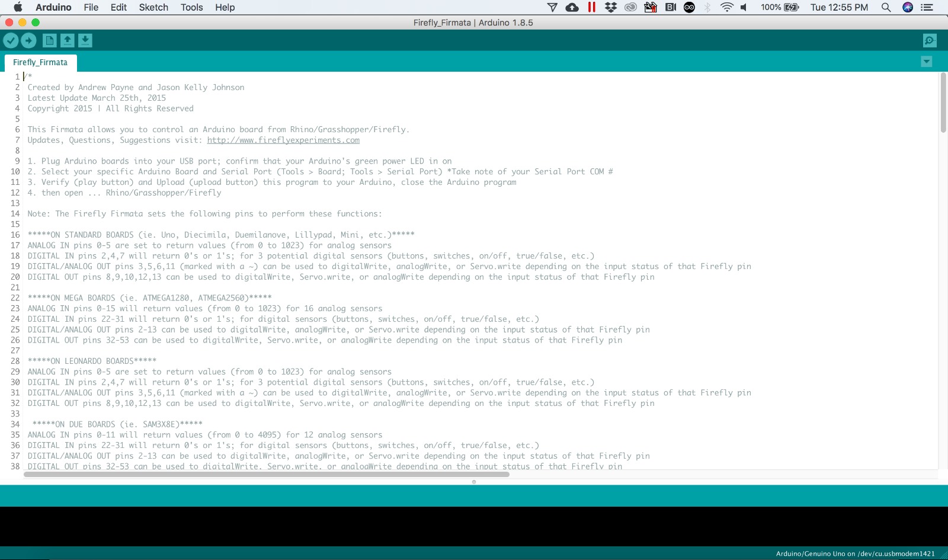This screenshot has width=948, height=560.
Task: Click the line "Copyright 2015 | All Rights Reserved"
Action: [110, 108]
